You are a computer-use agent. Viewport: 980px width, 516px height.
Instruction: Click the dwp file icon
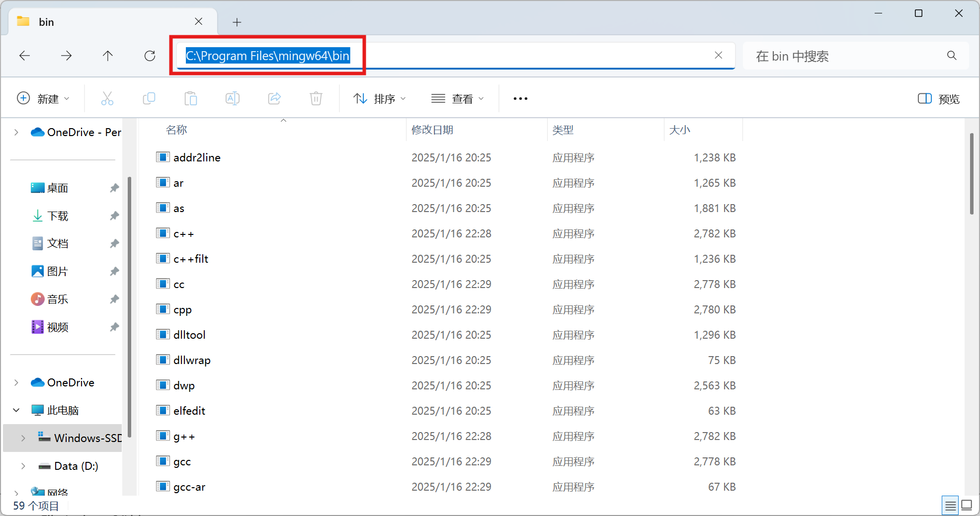[x=163, y=385]
